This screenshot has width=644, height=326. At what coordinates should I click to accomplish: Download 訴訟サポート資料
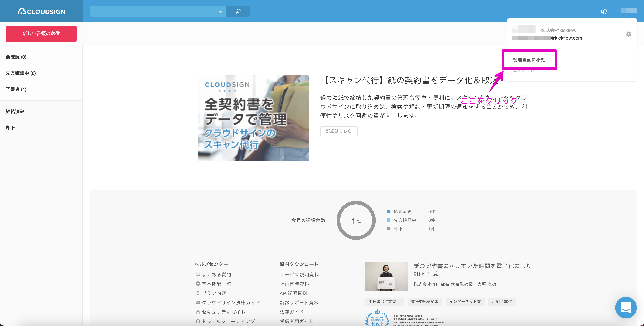pyautogui.click(x=299, y=302)
